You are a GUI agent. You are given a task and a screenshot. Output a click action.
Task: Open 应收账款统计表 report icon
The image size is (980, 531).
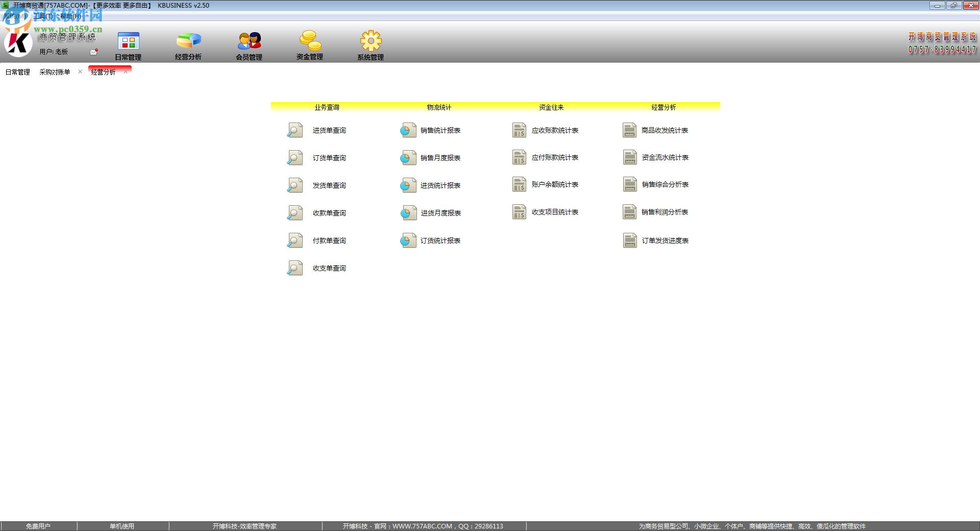[x=519, y=130]
